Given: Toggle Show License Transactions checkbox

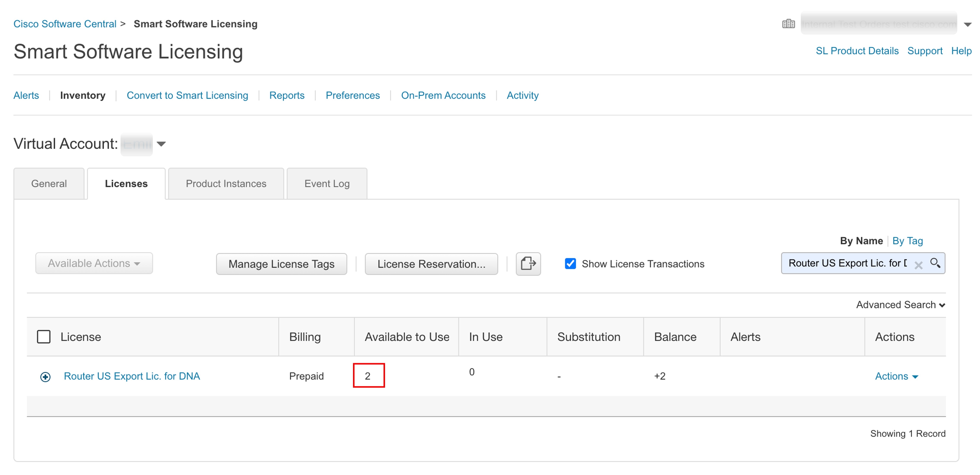Looking at the screenshot, I should pyautogui.click(x=570, y=264).
